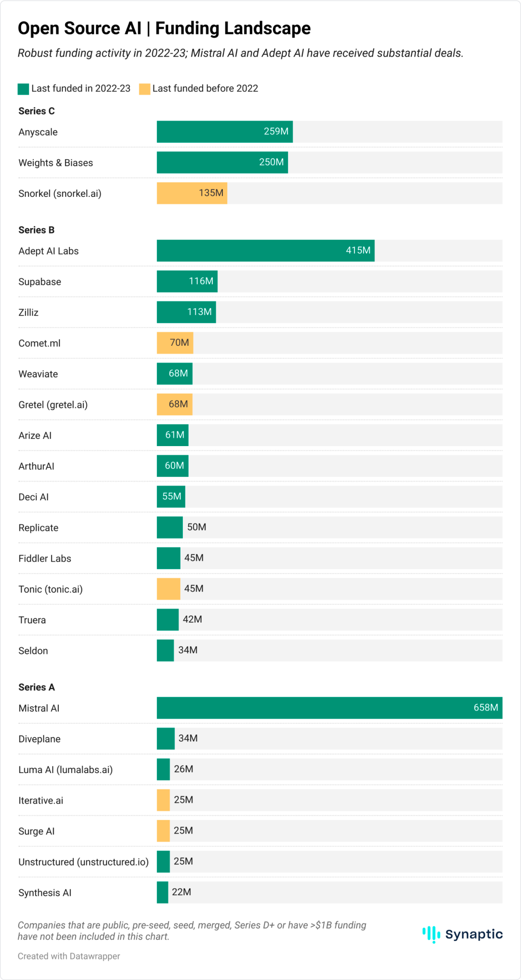Click the Mistral AI 658M bar
This screenshot has width=521, height=980.
pyautogui.click(x=329, y=708)
